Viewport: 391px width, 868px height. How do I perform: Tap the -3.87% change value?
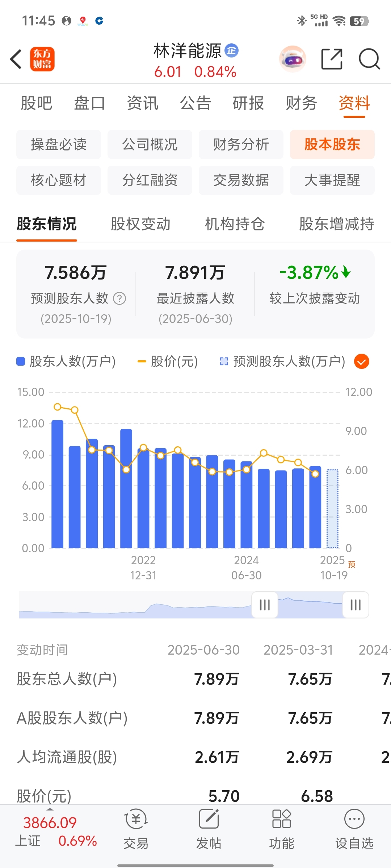click(x=315, y=273)
